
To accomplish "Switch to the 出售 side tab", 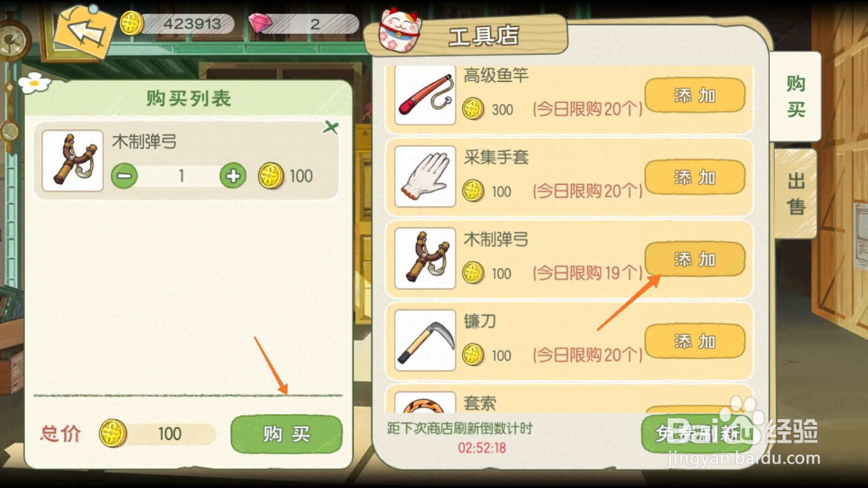I will coord(795,194).
